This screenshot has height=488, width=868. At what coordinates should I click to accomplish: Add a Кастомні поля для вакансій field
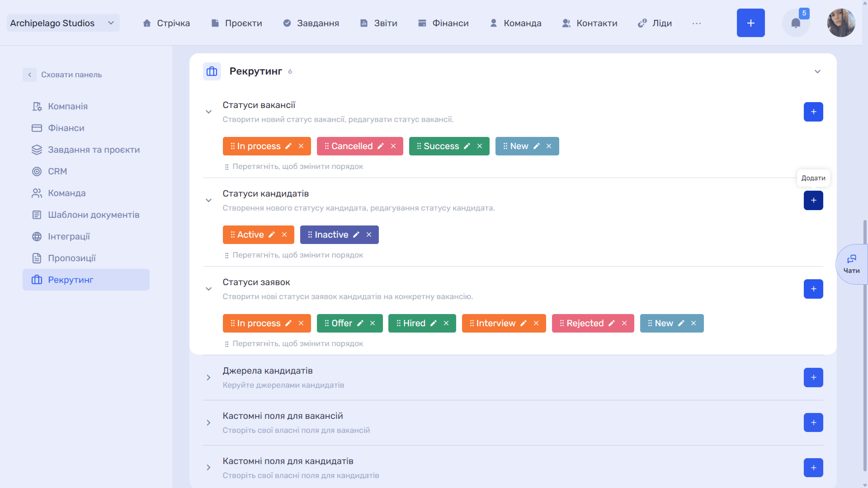pyautogui.click(x=814, y=423)
